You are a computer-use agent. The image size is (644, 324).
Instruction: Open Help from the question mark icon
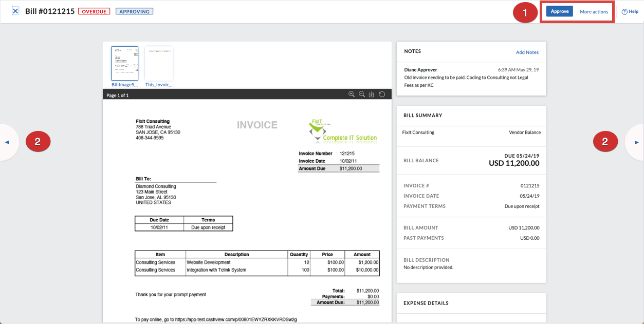[x=630, y=12]
